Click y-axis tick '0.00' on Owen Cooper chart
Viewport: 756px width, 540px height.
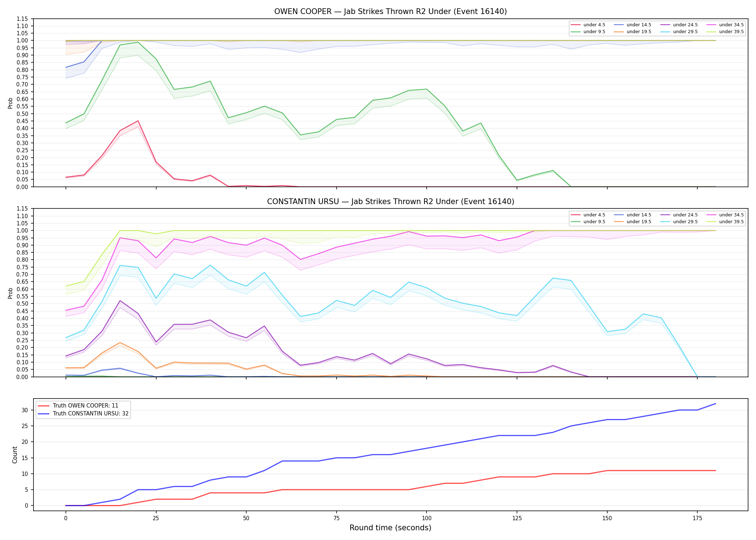[22, 187]
